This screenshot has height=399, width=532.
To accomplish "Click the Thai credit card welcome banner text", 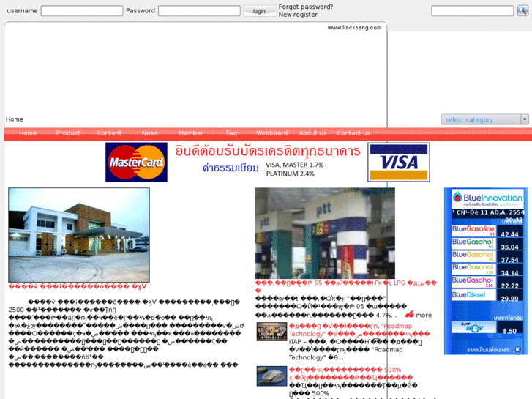I will [268, 151].
